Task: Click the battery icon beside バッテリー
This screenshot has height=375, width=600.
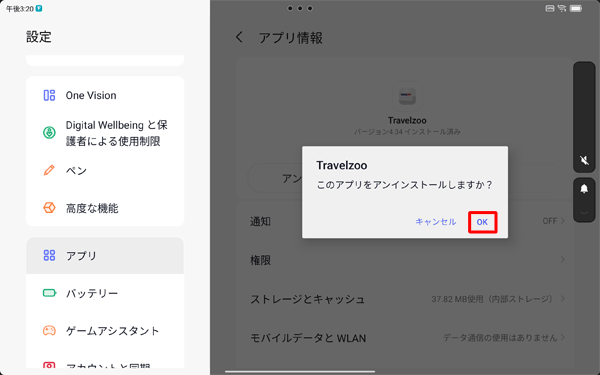Action: pos(49,293)
